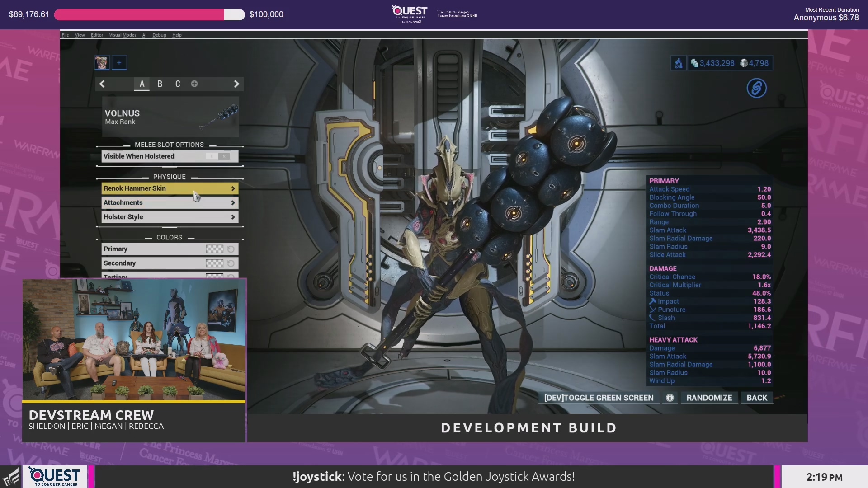The image size is (868, 488).
Task: Click the Slash damage type icon
Action: click(x=653, y=318)
